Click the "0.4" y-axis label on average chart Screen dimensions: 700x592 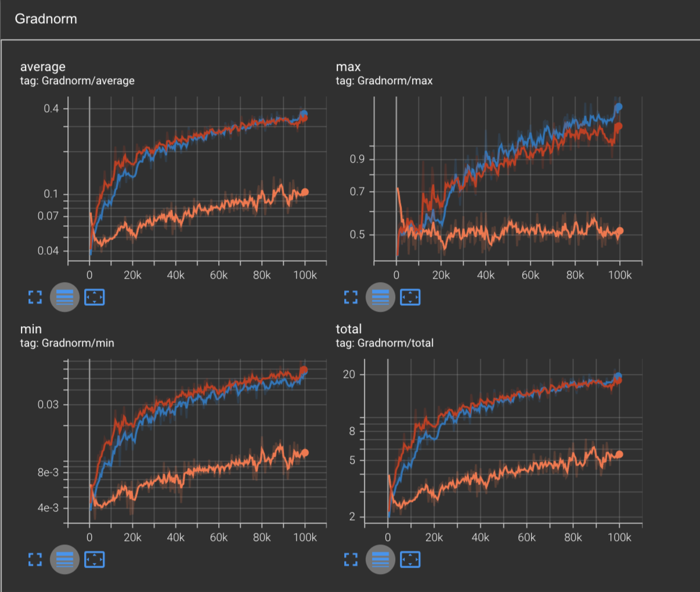pyautogui.click(x=51, y=109)
